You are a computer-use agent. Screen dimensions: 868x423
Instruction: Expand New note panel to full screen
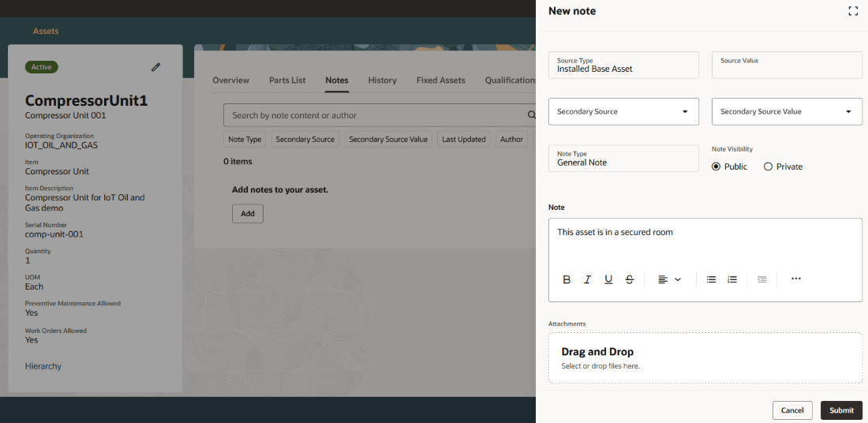click(853, 11)
